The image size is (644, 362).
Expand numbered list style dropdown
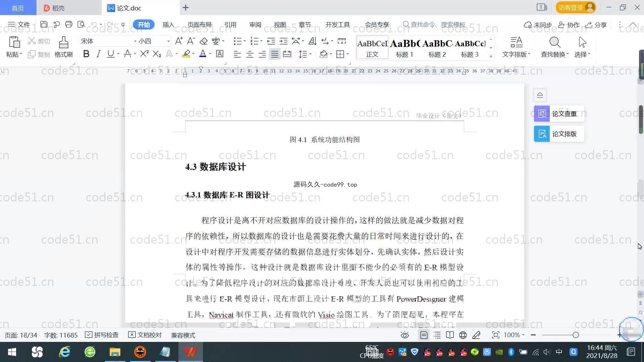tap(261, 41)
